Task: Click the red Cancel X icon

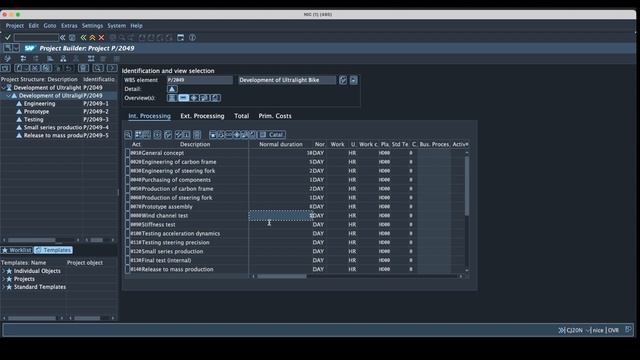Action: [x=101, y=38]
